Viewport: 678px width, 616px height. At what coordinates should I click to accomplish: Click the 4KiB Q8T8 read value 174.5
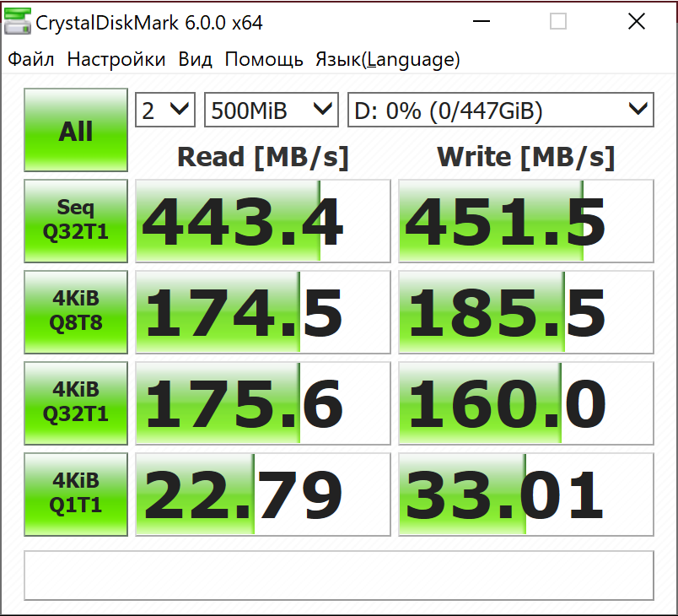coord(263,312)
